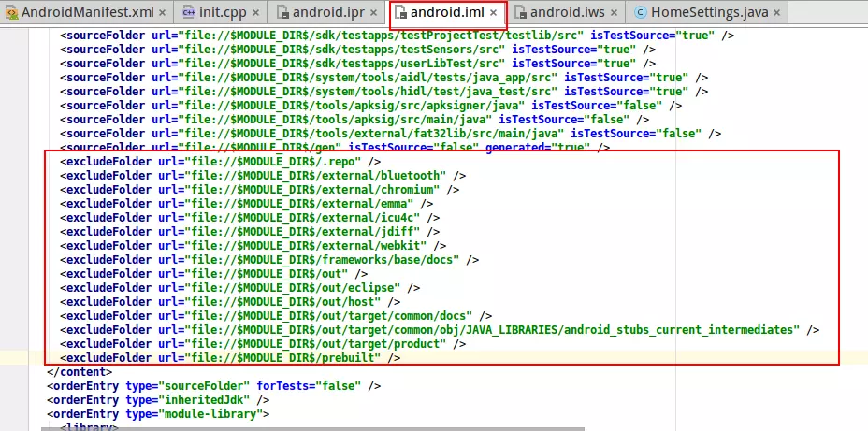Close the android.iml tab
Screen dimensions: 868x431
pyautogui.click(x=494, y=13)
